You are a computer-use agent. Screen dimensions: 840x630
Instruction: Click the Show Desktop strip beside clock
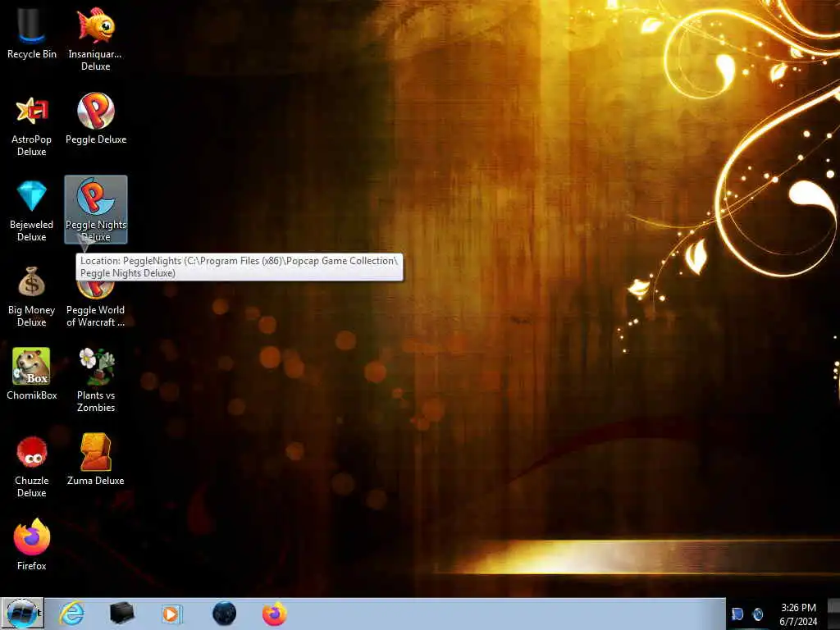833,614
